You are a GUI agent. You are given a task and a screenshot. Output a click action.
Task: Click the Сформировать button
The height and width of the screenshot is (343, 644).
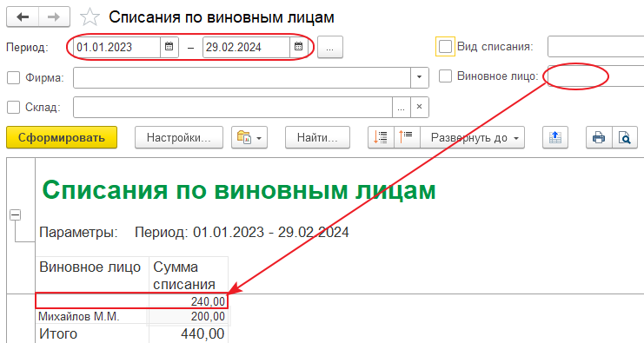point(62,137)
